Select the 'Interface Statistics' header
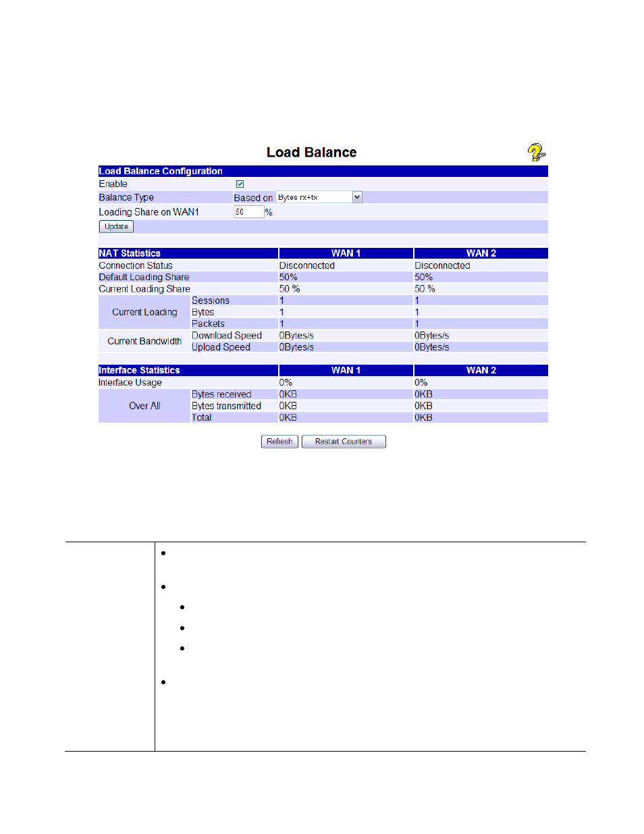Screen dimensions: 644x834 click(139, 370)
